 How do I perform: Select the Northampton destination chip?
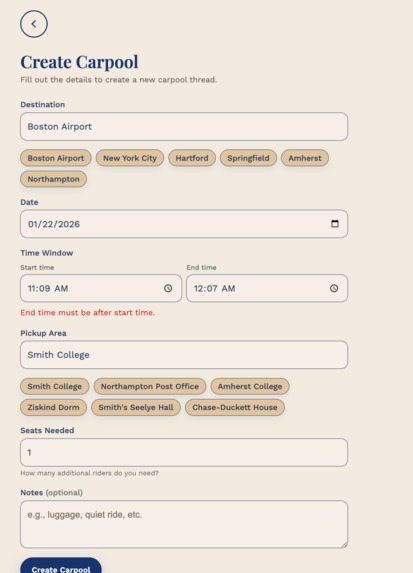click(53, 179)
